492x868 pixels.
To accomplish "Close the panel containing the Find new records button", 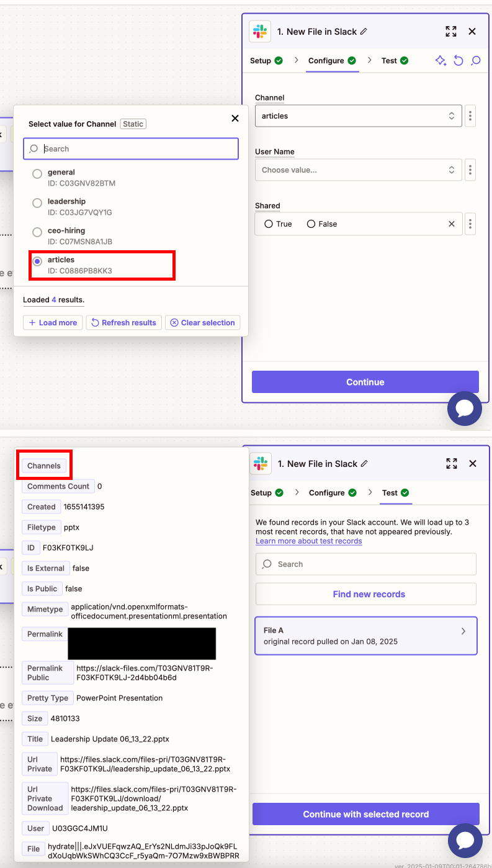I will 473,464.
